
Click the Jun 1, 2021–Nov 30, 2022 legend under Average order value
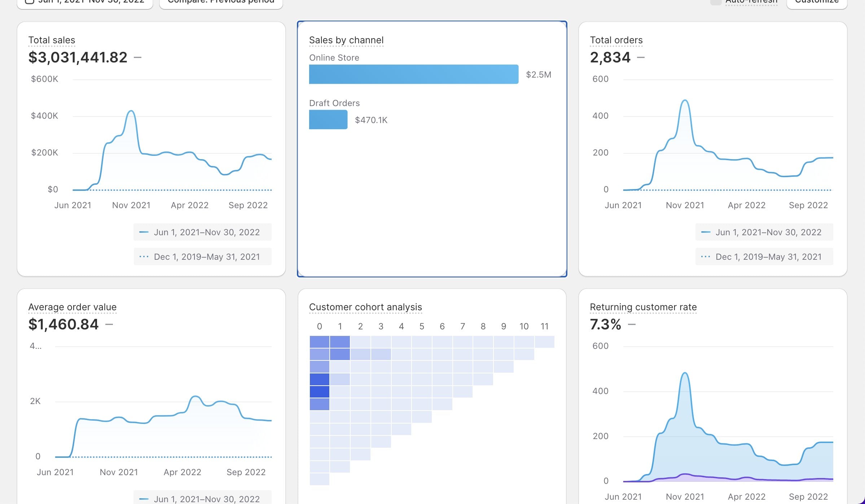[x=202, y=499]
